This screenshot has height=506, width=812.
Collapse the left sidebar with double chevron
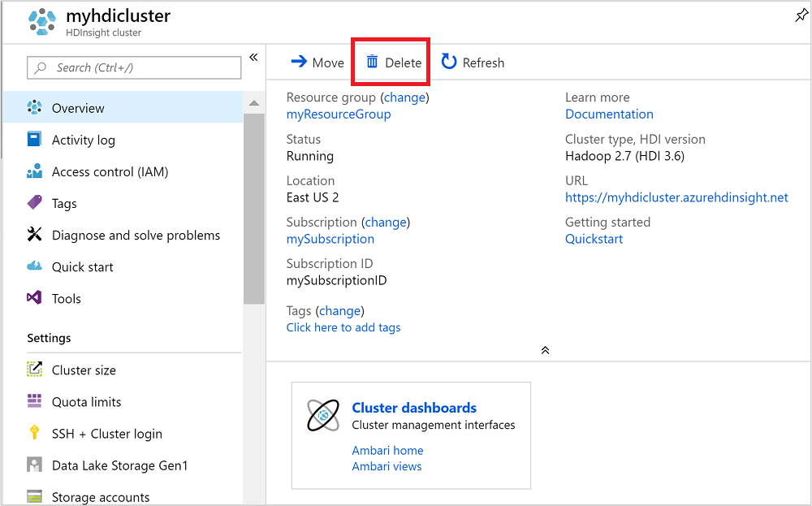253,57
